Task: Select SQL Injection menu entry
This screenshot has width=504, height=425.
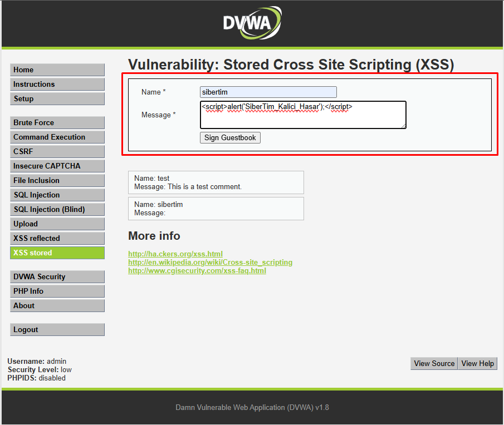Action: (x=57, y=195)
